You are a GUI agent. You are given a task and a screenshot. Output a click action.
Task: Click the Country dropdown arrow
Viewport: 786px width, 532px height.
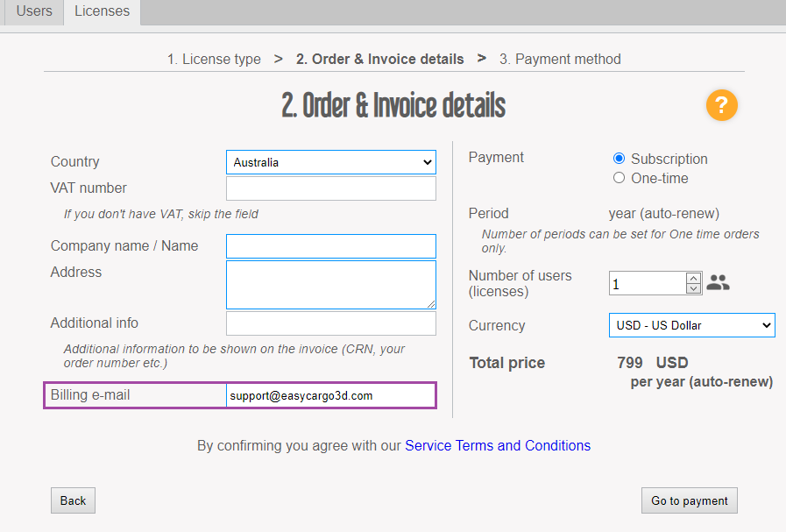pyautogui.click(x=427, y=161)
